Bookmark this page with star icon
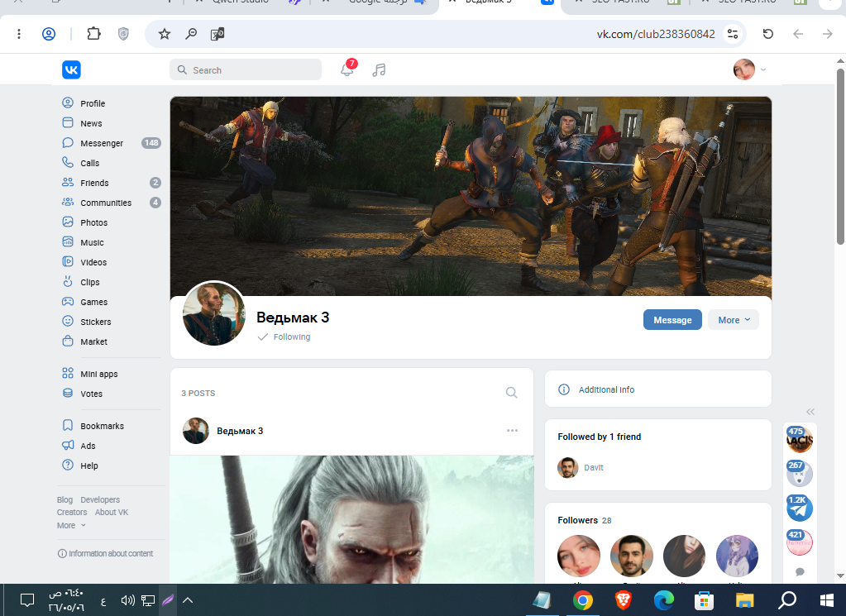The width and height of the screenshot is (846, 616). (x=165, y=34)
